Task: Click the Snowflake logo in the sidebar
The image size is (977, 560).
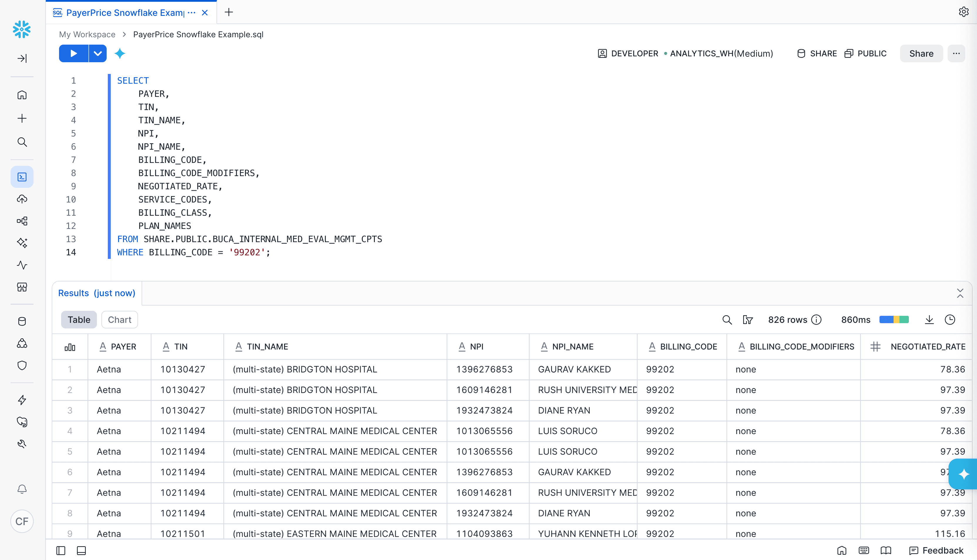Action: 22,30
